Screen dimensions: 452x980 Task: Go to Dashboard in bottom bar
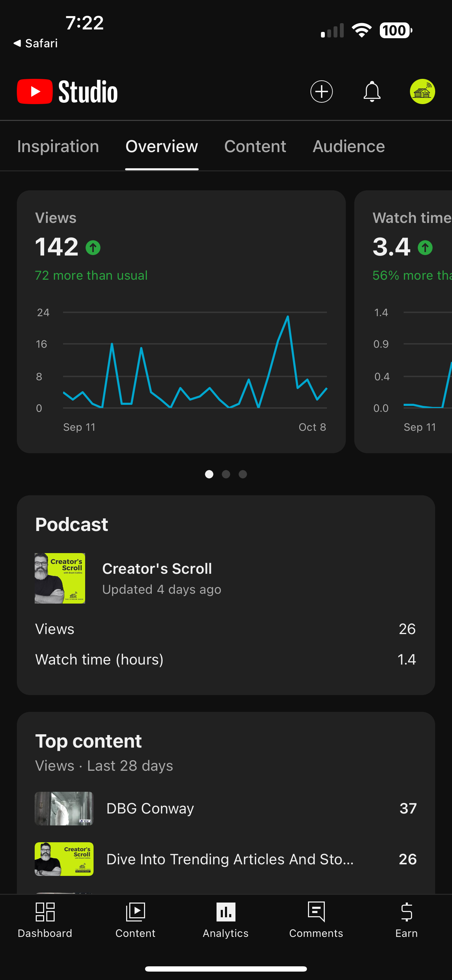click(45, 920)
